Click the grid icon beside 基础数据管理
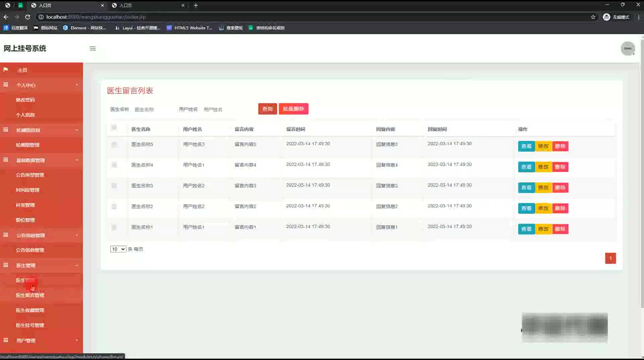The height and width of the screenshot is (360, 644). [x=6, y=160]
